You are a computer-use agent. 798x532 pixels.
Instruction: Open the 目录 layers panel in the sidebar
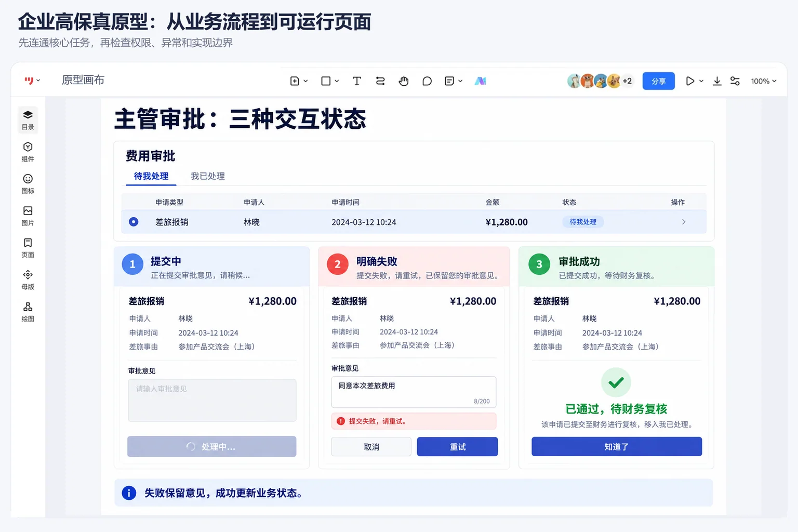tap(28, 120)
